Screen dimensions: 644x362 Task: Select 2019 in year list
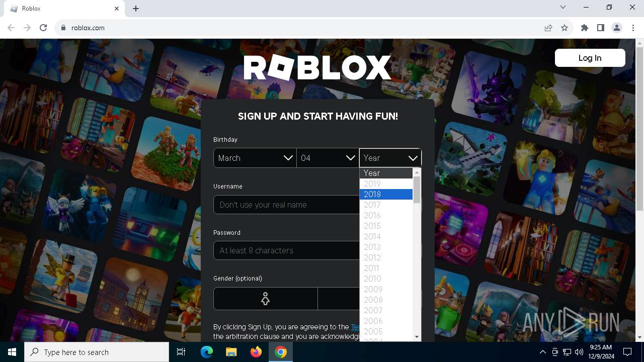pos(386,184)
